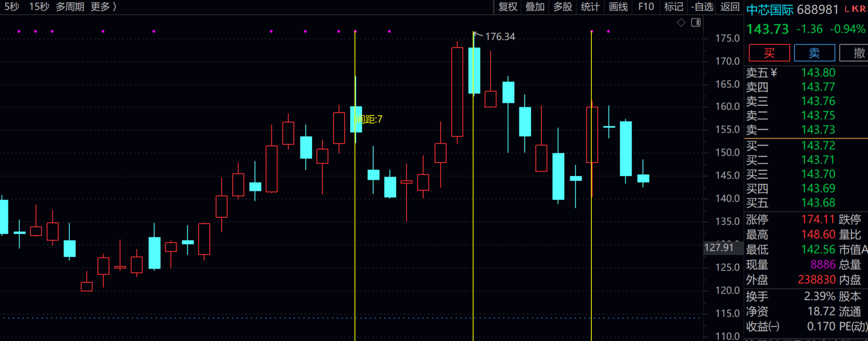This screenshot has height=341, width=868.
Task: Switch chart to 5秒 period
Action: click(12, 7)
